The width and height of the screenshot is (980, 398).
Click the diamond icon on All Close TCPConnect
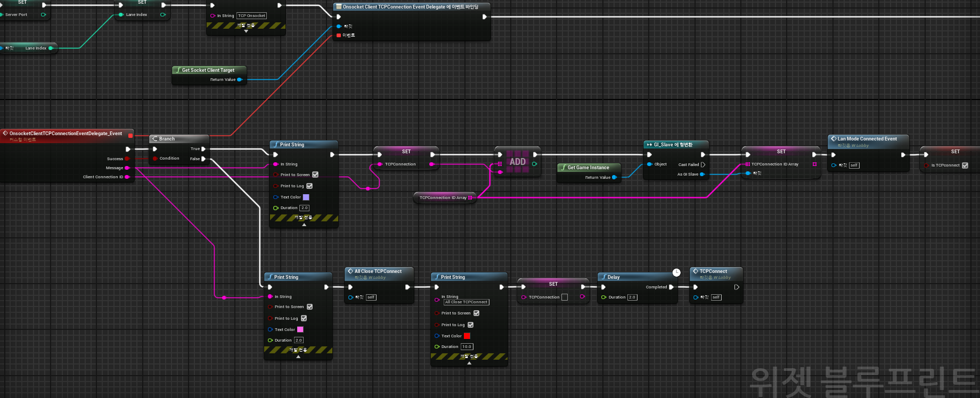pyautogui.click(x=350, y=271)
